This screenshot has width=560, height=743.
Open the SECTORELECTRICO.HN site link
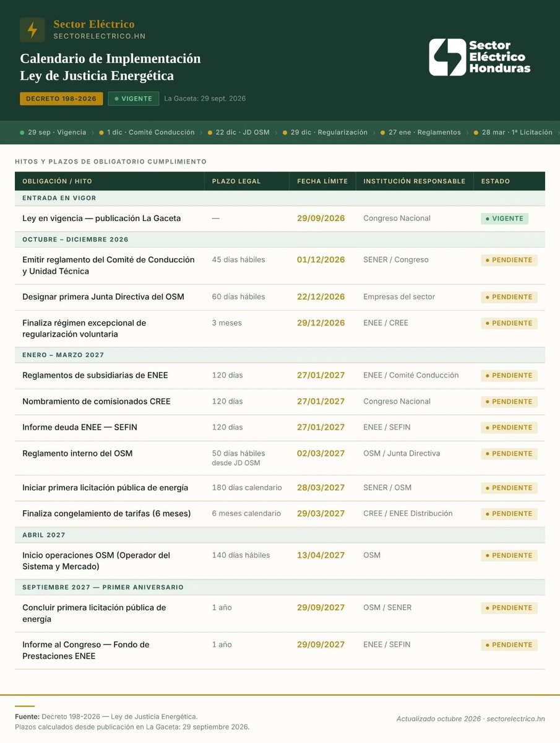click(100, 37)
